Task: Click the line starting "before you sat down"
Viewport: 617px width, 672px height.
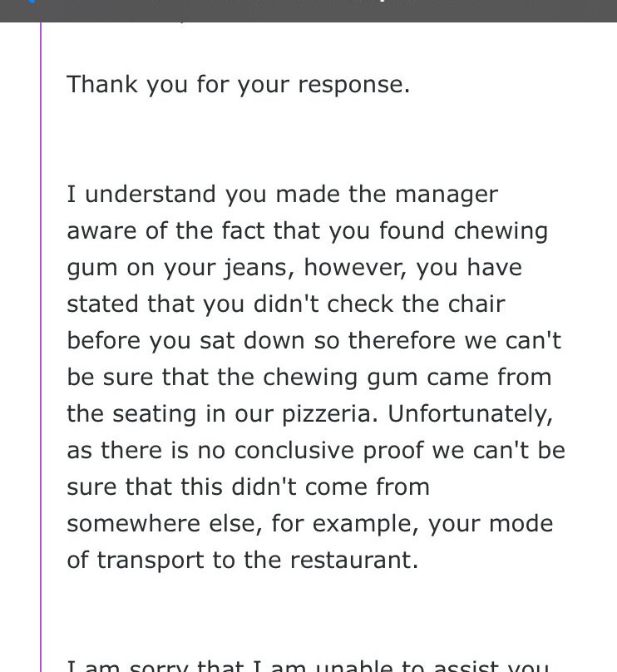Action: pos(314,341)
